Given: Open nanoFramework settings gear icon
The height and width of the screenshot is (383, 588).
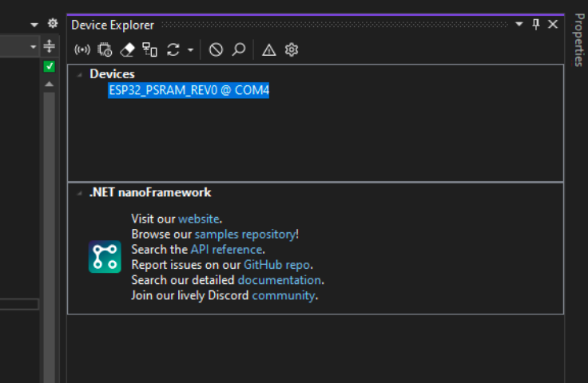Looking at the screenshot, I should 292,49.
